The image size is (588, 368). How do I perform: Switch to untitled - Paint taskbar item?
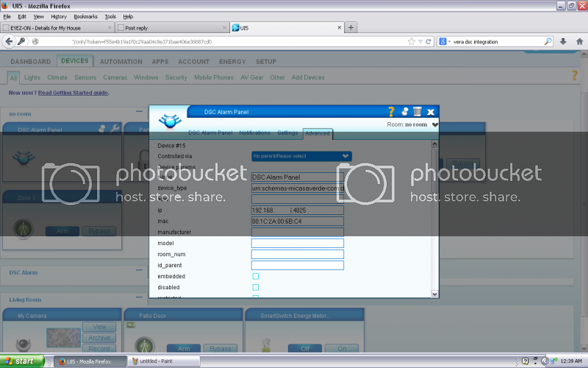coord(163,361)
